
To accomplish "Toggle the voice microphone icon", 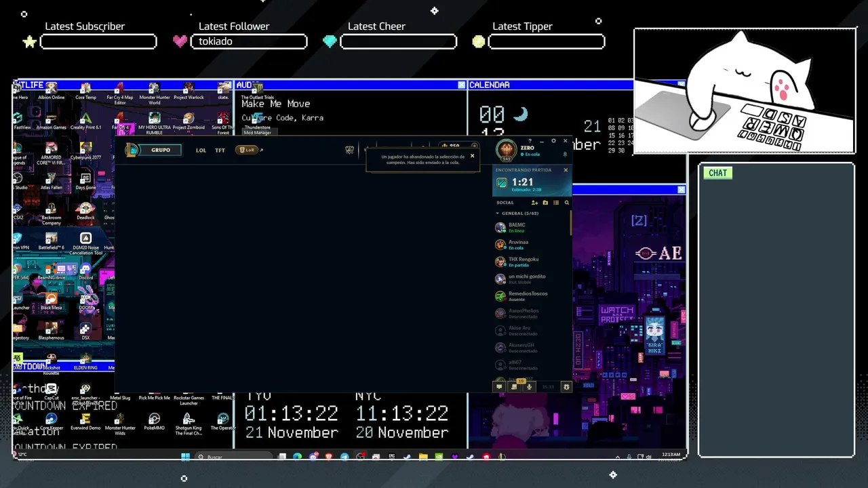I will point(529,386).
